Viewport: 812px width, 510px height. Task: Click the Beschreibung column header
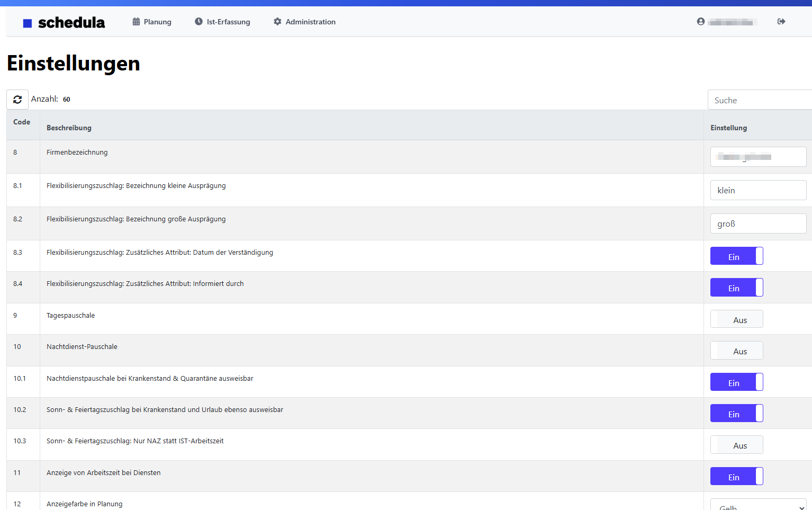(69, 128)
